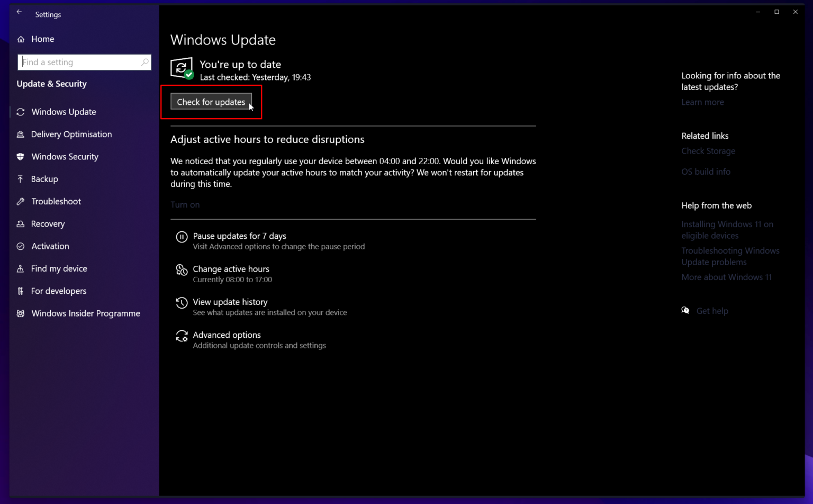Open Installing Windows 11 on eligible devices
The height and width of the screenshot is (504, 813).
pyautogui.click(x=727, y=230)
